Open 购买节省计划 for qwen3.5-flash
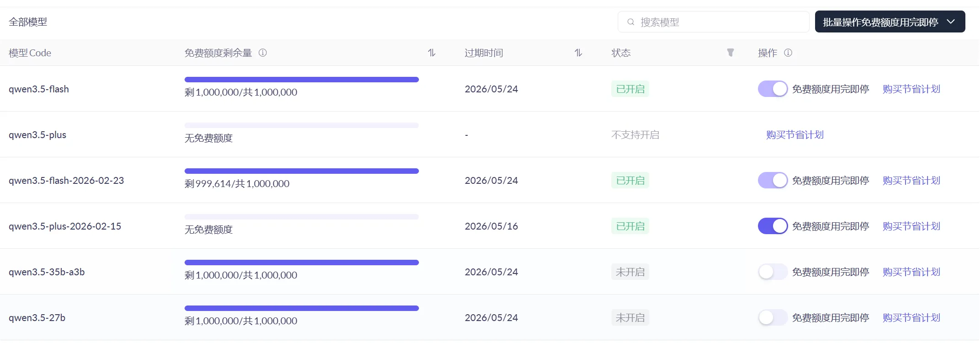Image resolution: width=980 pixels, height=343 pixels. [911, 89]
